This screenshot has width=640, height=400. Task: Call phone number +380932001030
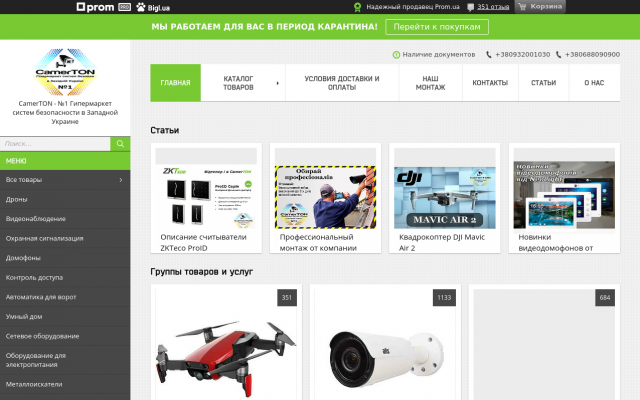pos(522,54)
